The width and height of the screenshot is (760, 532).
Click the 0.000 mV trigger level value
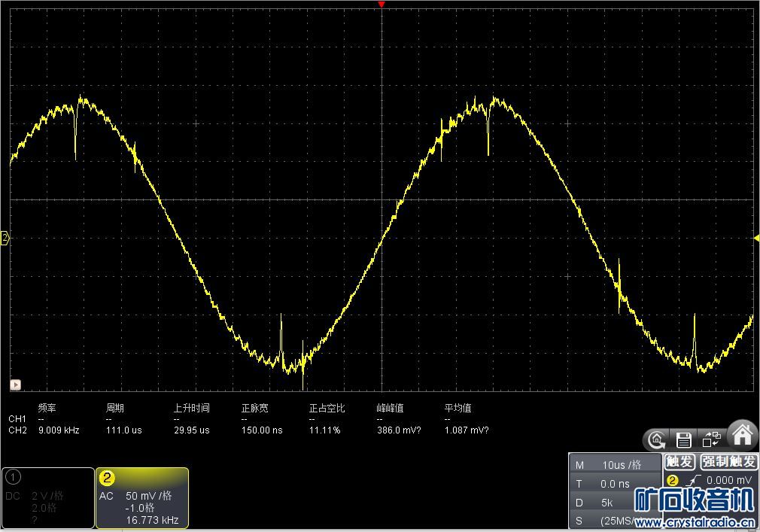click(x=728, y=480)
